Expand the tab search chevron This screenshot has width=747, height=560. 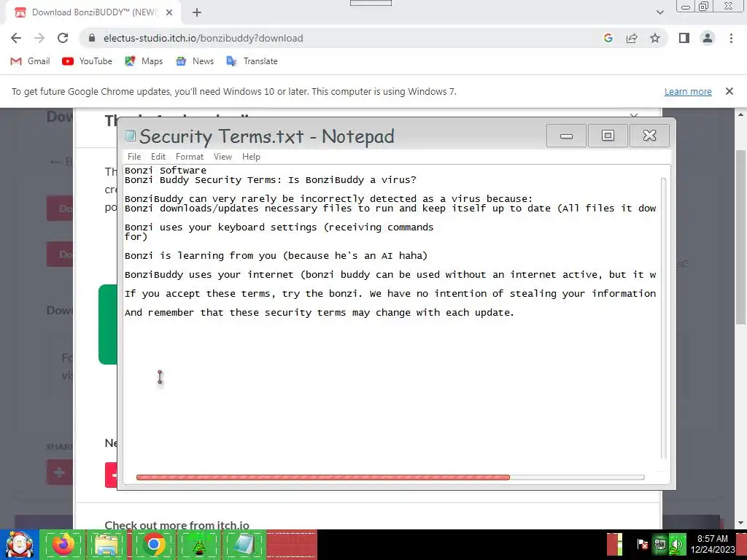click(659, 12)
